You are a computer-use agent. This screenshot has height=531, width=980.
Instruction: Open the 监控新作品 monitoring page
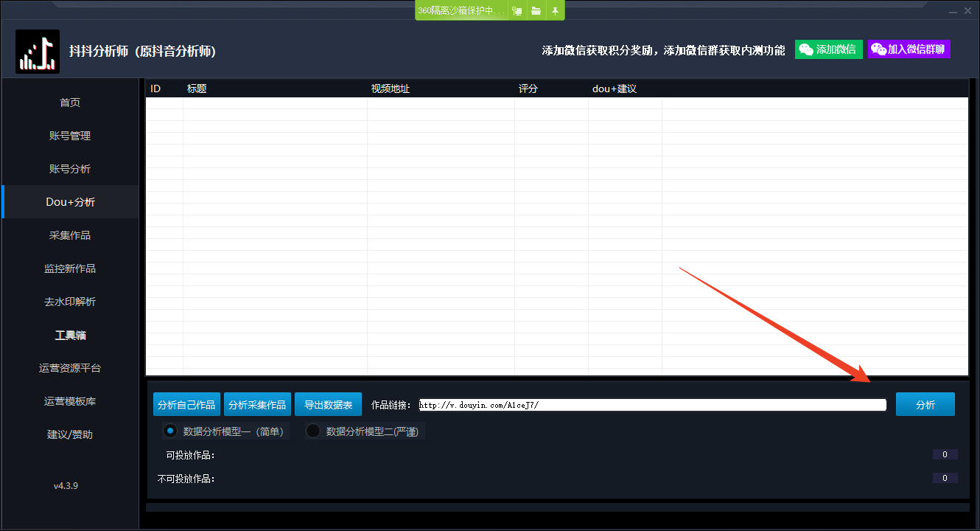click(69, 268)
